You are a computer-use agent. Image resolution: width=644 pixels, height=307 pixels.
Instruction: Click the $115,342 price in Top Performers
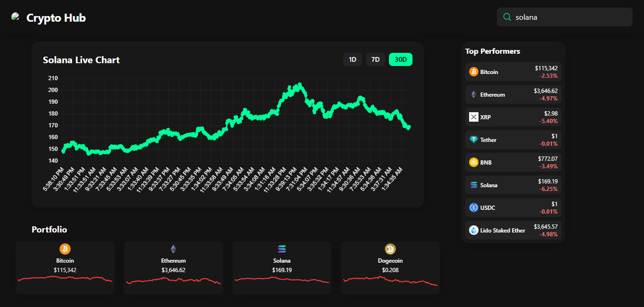(x=546, y=68)
